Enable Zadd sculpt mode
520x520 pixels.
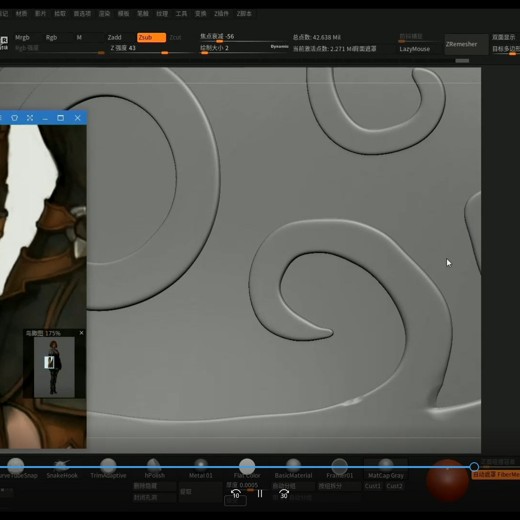(x=114, y=37)
